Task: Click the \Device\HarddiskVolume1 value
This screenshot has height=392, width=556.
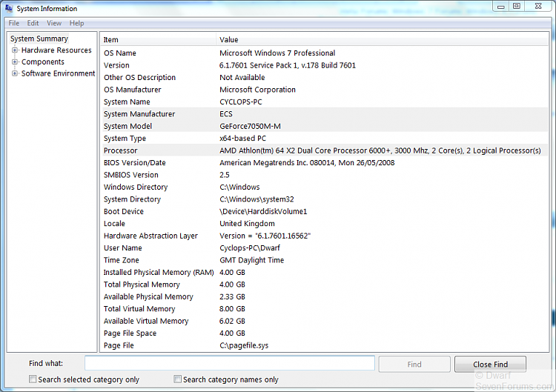Action: (x=263, y=212)
